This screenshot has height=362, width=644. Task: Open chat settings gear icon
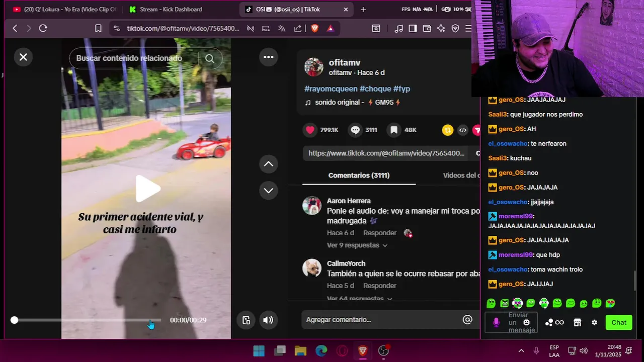pos(594,323)
